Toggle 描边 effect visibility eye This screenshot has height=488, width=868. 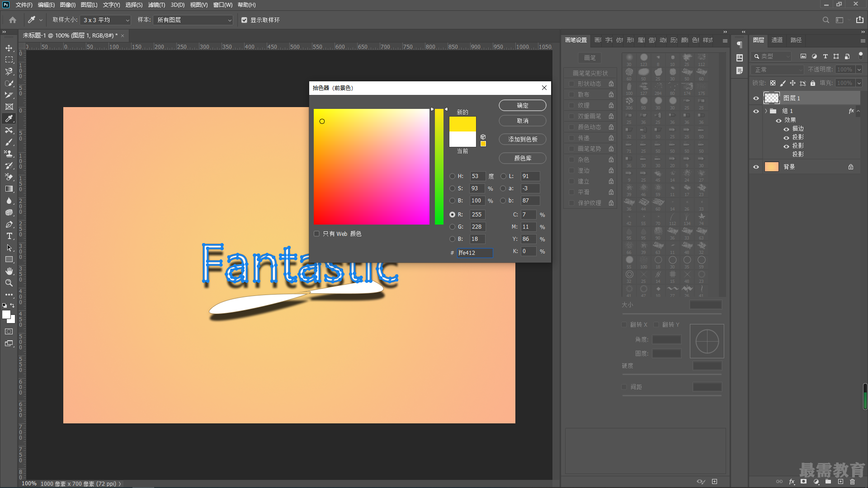(x=786, y=129)
